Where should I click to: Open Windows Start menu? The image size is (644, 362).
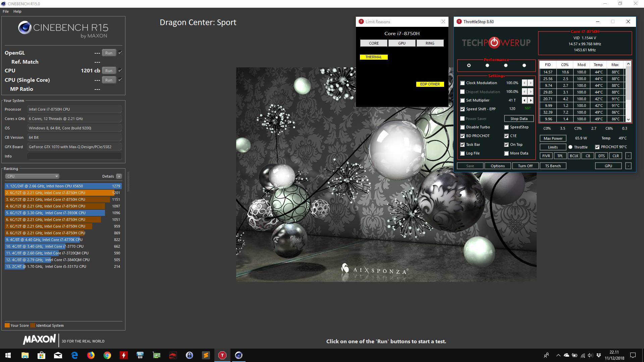(8, 355)
